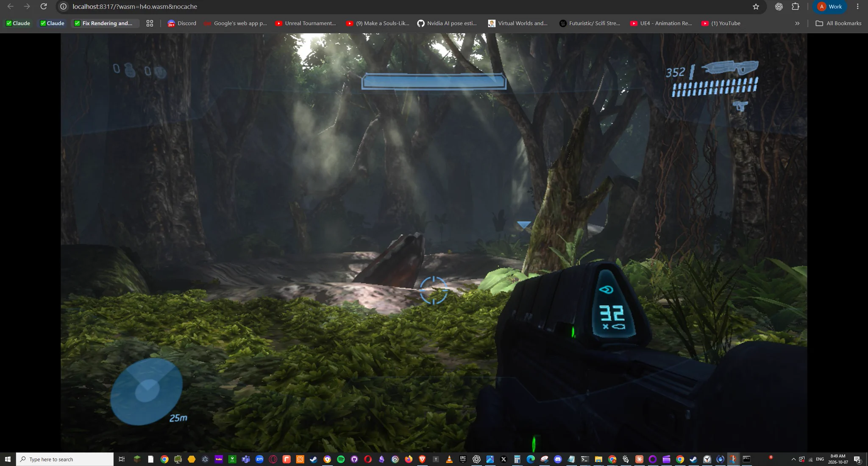Bookmark this tab with the star icon

tap(756, 6)
